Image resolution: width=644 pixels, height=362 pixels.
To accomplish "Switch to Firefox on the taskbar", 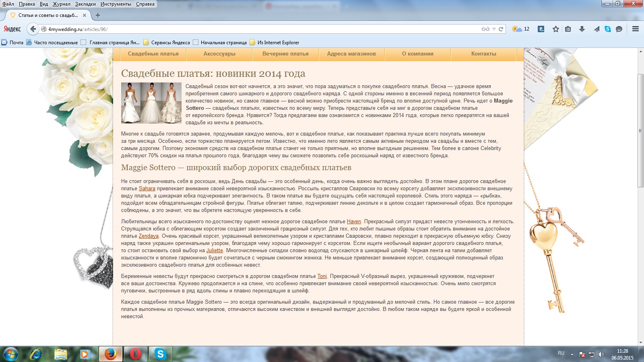I will pos(110,354).
